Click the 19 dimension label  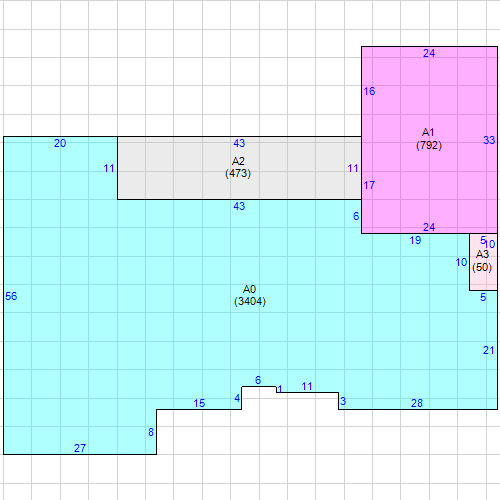pyautogui.click(x=415, y=240)
